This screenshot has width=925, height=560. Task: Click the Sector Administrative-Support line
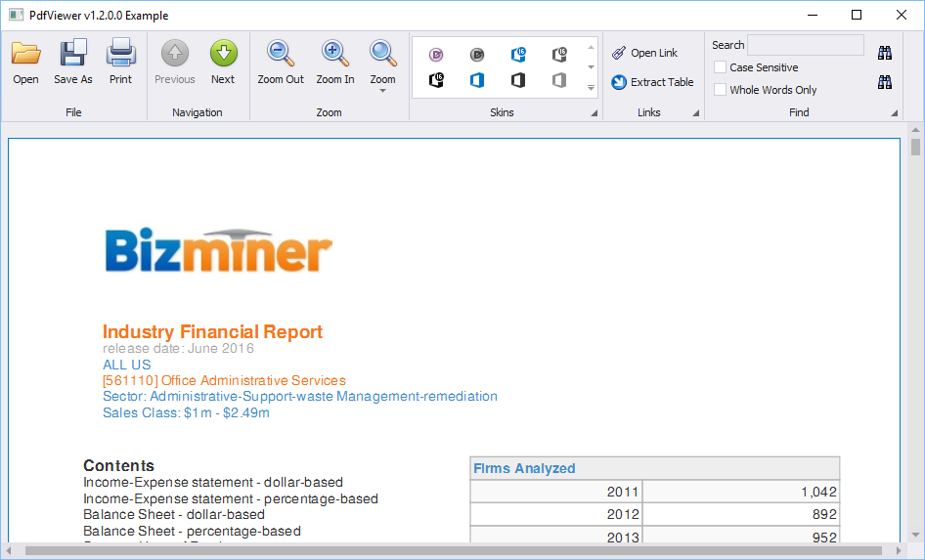(x=299, y=396)
